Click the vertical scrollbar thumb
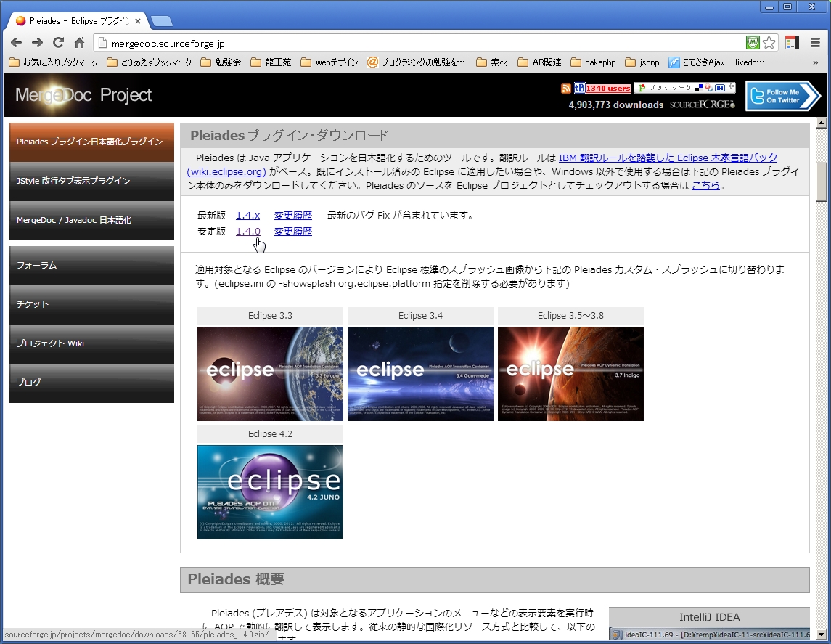The image size is (831, 644). tap(821, 182)
